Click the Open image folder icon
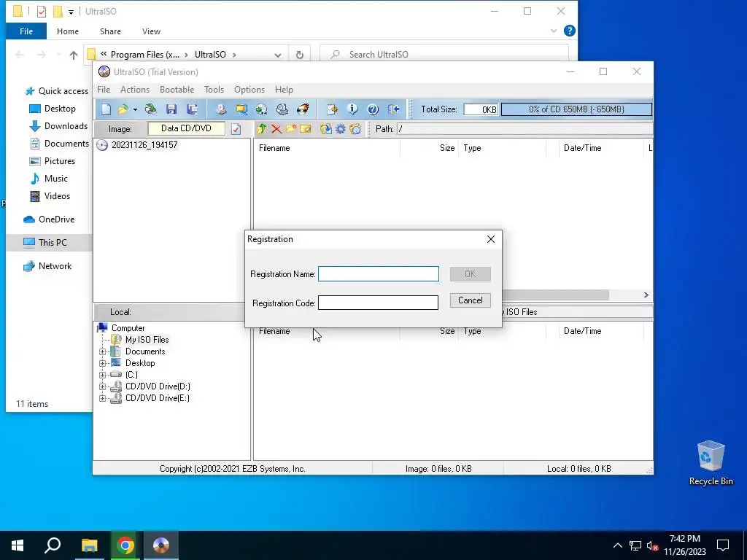The image size is (747, 560). pos(123,109)
